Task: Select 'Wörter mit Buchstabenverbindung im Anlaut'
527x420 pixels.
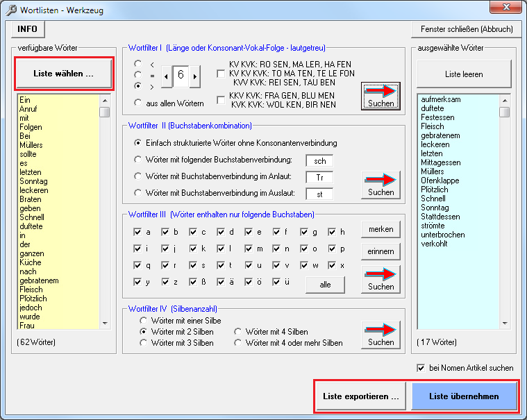Action: (137, 177)
